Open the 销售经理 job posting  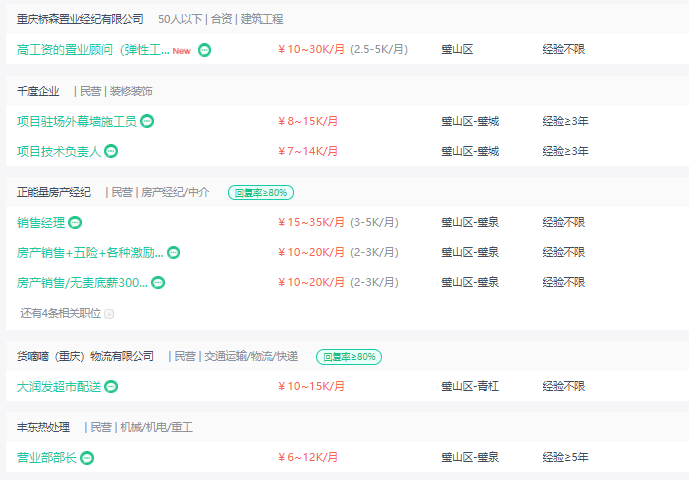click(41, 222)
